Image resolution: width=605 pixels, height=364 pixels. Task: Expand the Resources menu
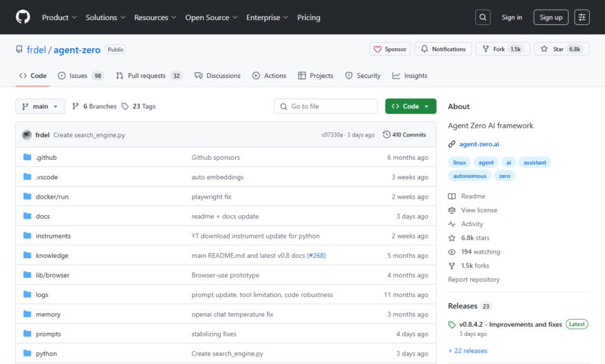coord(155,17)
